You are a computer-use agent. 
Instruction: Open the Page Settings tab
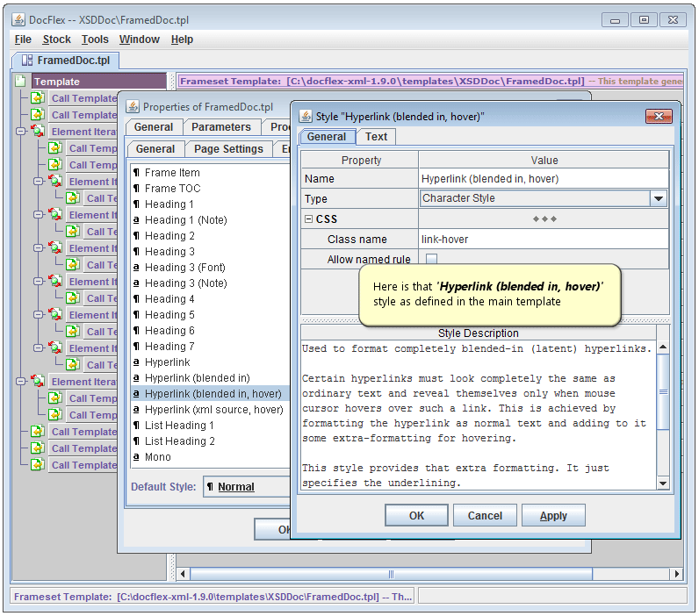point(228,149)
